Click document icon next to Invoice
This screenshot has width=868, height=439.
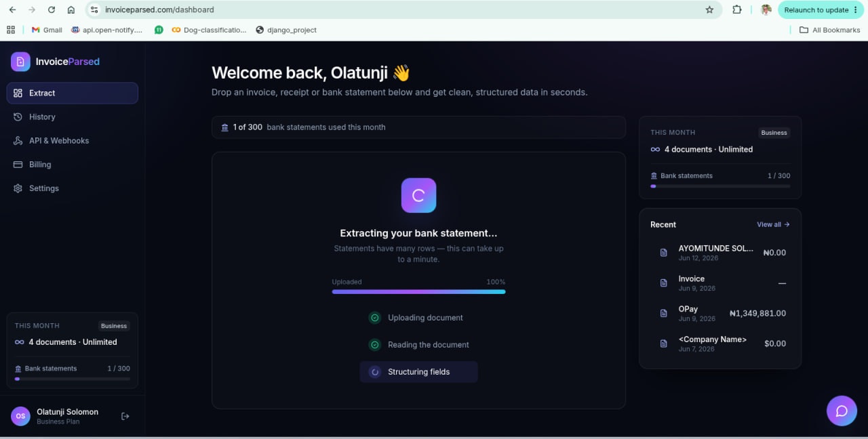click(x=664, y=283)
